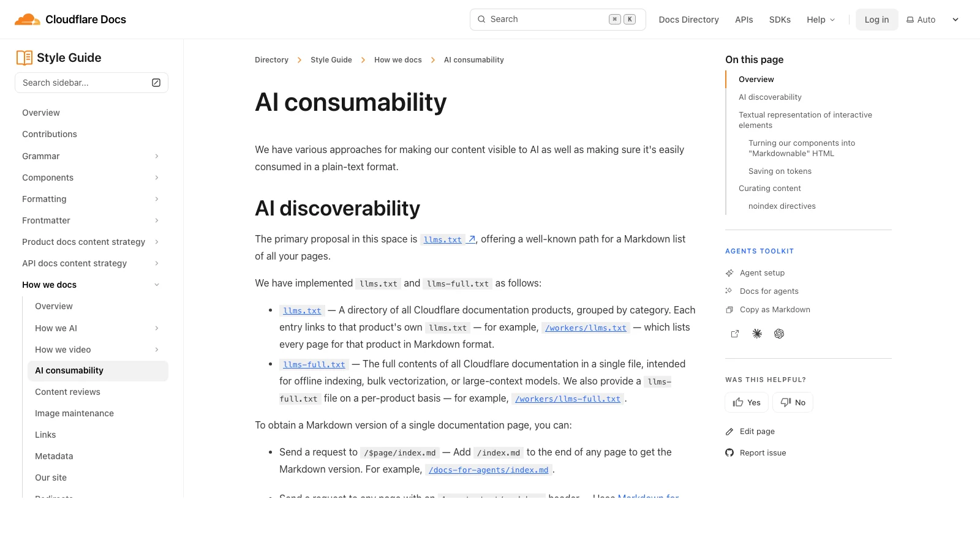
Task: Click the Report issue link
Action: click(763, 453)
